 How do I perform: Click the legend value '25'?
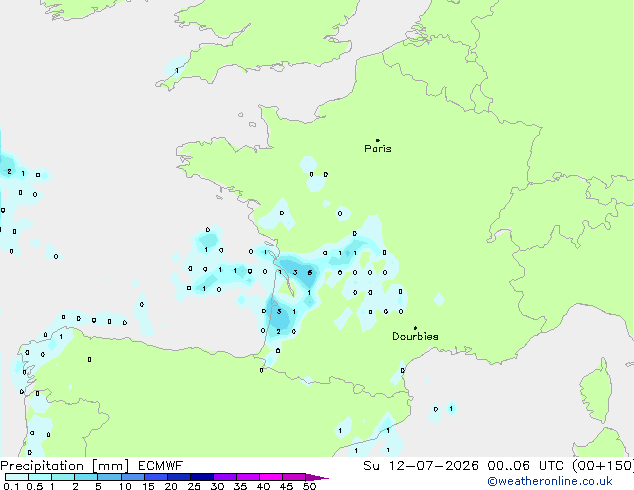pyautogui.click(x=194, y=486)
